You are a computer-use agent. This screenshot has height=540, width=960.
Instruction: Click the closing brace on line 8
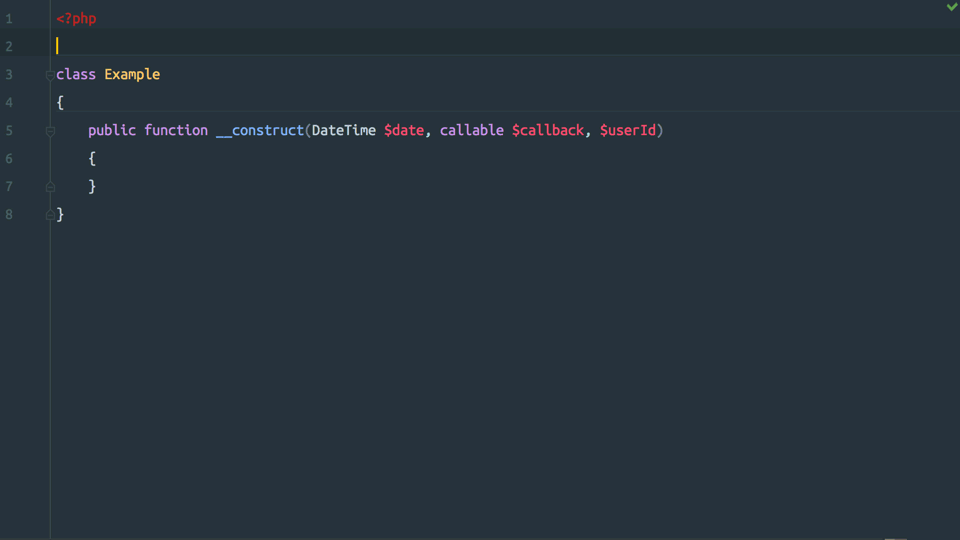pyautogui.click(x=60, y=214)
